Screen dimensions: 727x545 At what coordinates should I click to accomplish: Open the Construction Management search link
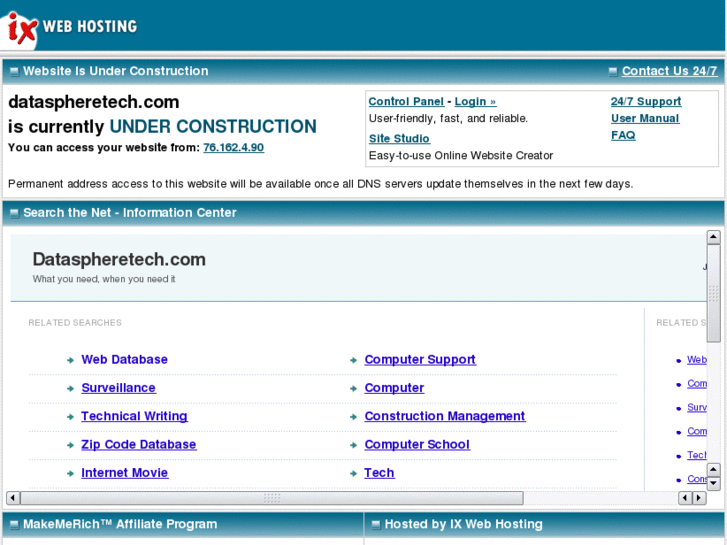pyautogui.click(x=445, y=416)
